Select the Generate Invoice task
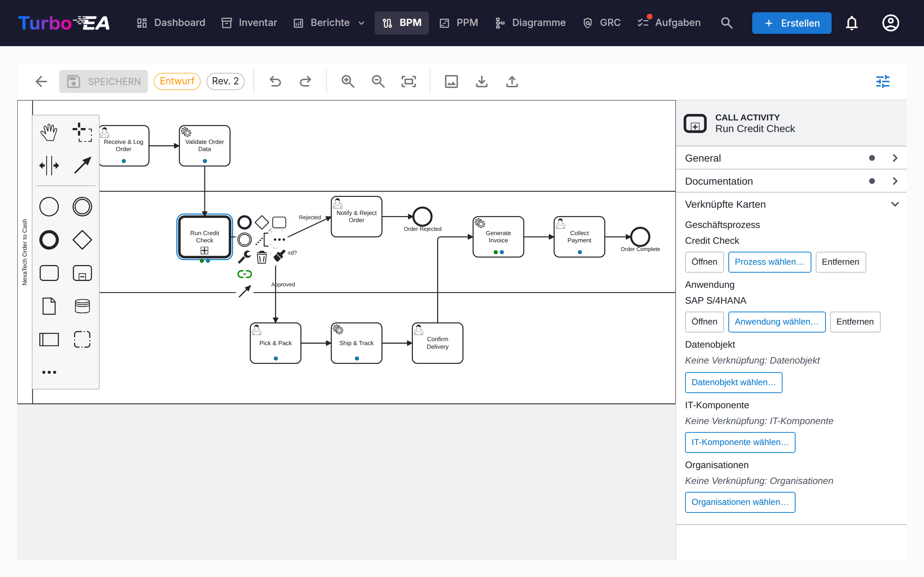This screenshot has height=577, width=924. 498,237
